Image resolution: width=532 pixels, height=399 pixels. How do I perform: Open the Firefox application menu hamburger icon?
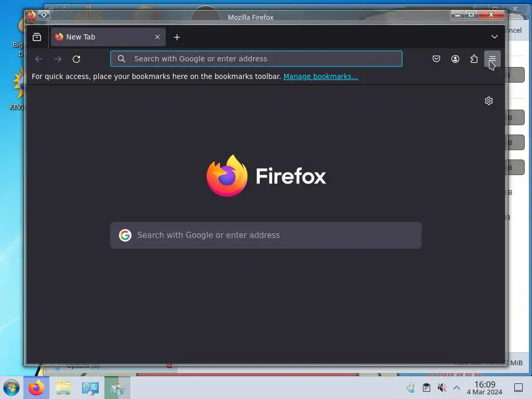click(492, 59)
